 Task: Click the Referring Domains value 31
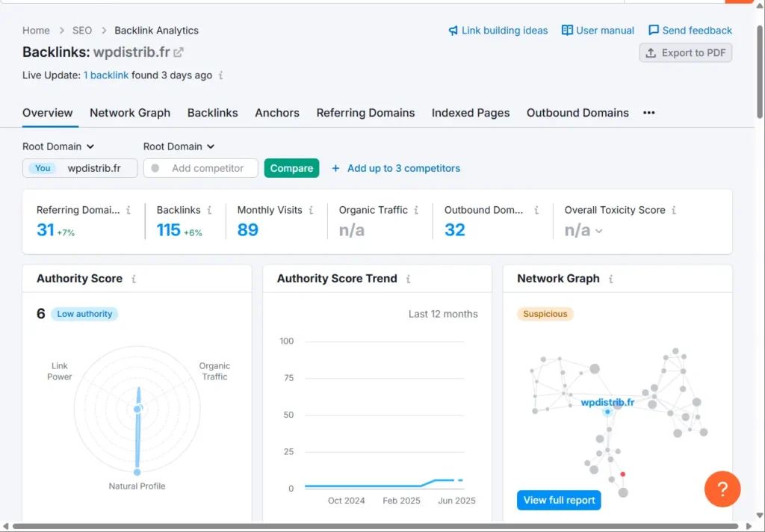[46, 230]
